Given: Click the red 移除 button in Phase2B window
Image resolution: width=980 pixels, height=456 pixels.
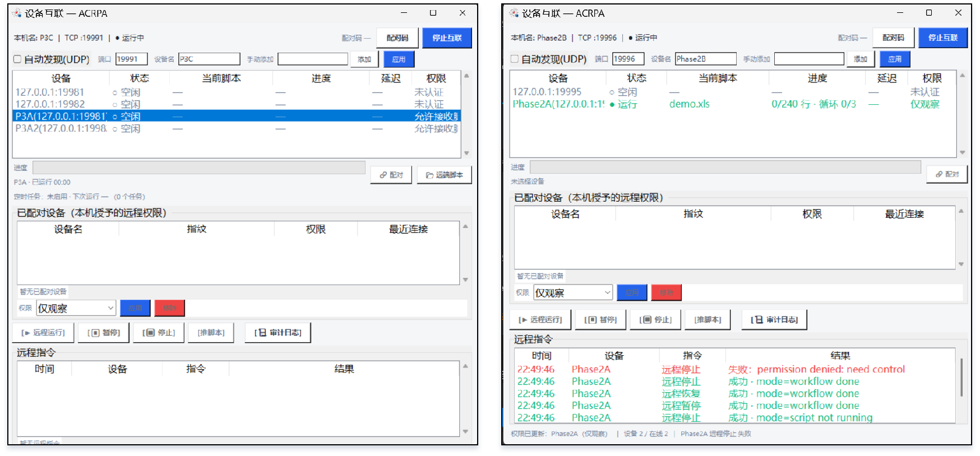Looking at the screenshot, I should coord(666,292).
